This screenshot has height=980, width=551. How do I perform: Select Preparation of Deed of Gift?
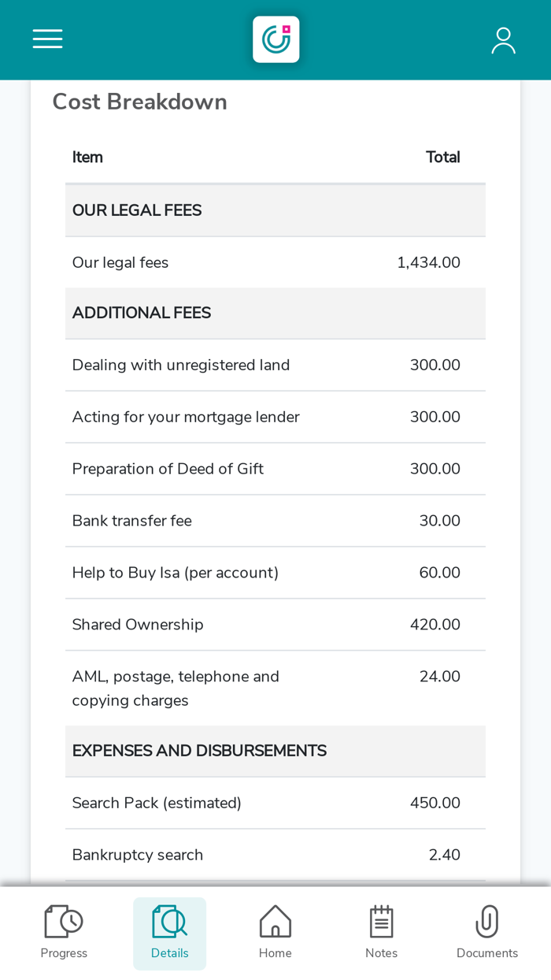275,469
